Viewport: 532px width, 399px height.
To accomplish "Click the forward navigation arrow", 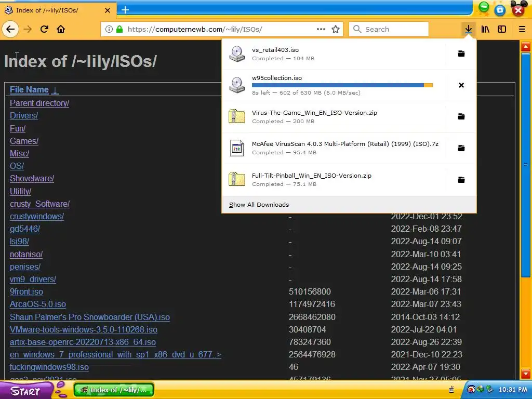I will click(28, 29).
